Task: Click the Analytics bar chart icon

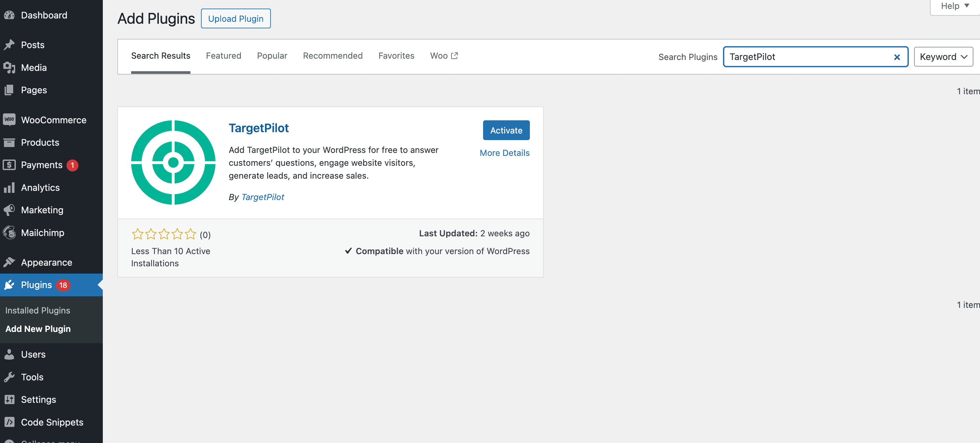Action: [9, 188]
